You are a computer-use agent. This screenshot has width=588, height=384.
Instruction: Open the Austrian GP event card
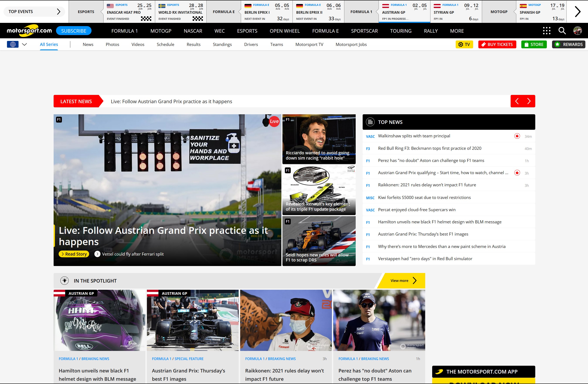(x=404, y=12)
